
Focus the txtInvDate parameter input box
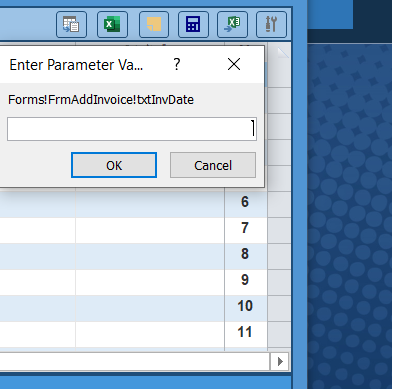pyautogui.click(x=132, y=129)
